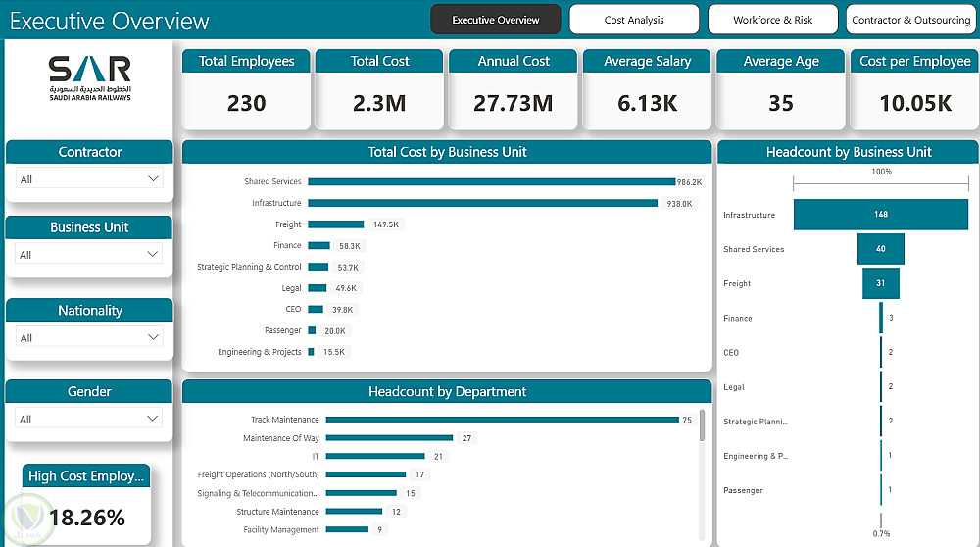Screen dimensions: 980x547
Task: Open the Contractor & Outsourcing tab
Action: point(911,20)
